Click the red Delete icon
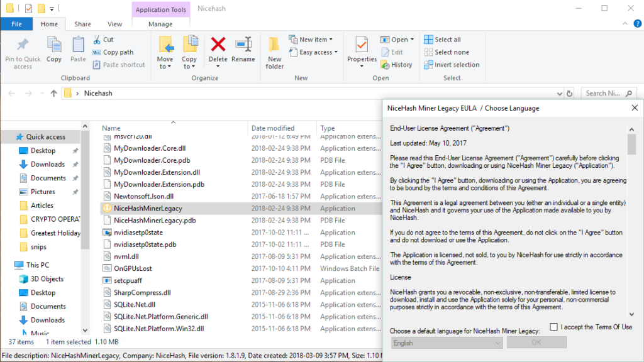Screen dimensions: 644x362 (218, 45)
